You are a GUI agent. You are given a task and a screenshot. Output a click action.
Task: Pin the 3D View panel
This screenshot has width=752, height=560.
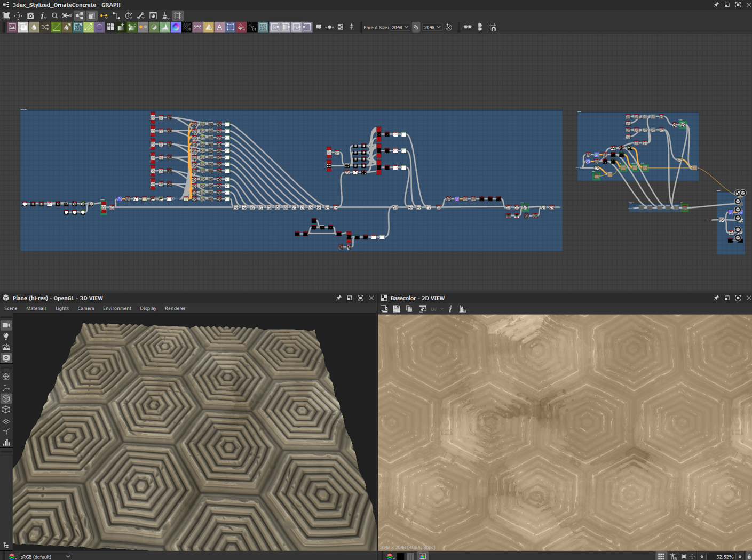pos(338,298)
